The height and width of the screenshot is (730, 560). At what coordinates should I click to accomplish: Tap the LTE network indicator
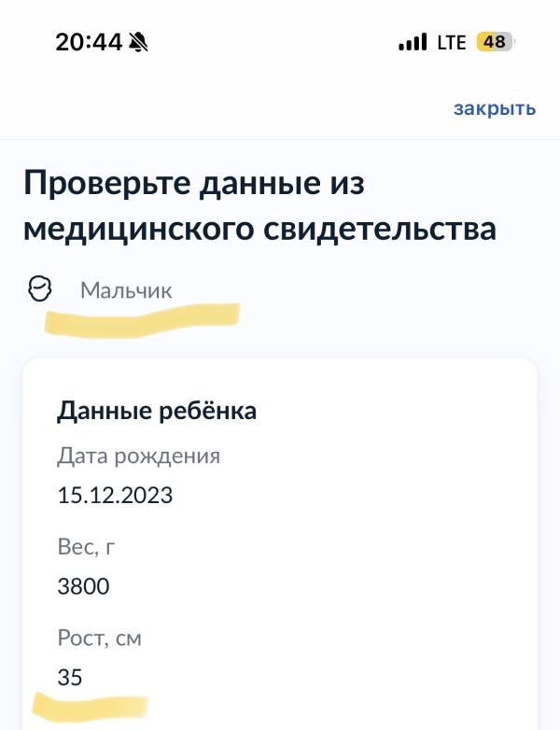click(x=452, y=42)
